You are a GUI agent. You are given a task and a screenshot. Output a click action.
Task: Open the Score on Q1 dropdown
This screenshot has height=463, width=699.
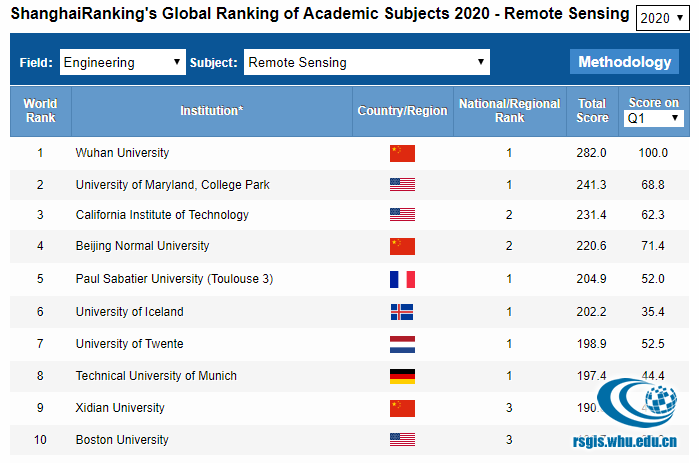tap(654, 118)
